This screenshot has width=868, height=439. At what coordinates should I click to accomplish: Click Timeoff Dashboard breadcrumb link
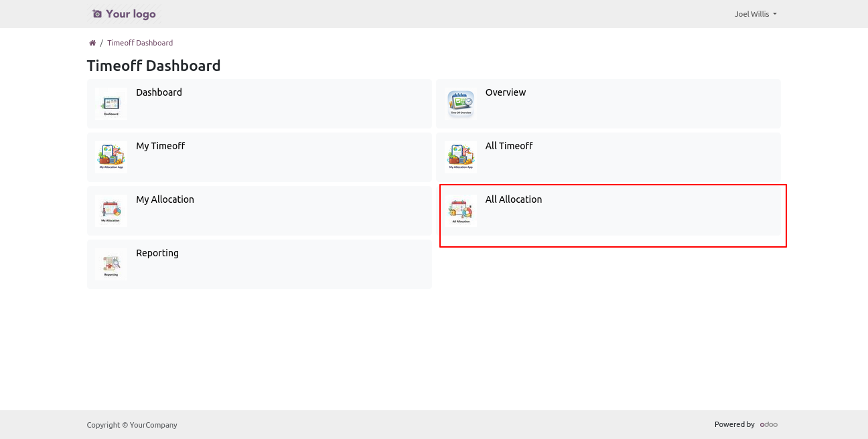pos(140,43)
